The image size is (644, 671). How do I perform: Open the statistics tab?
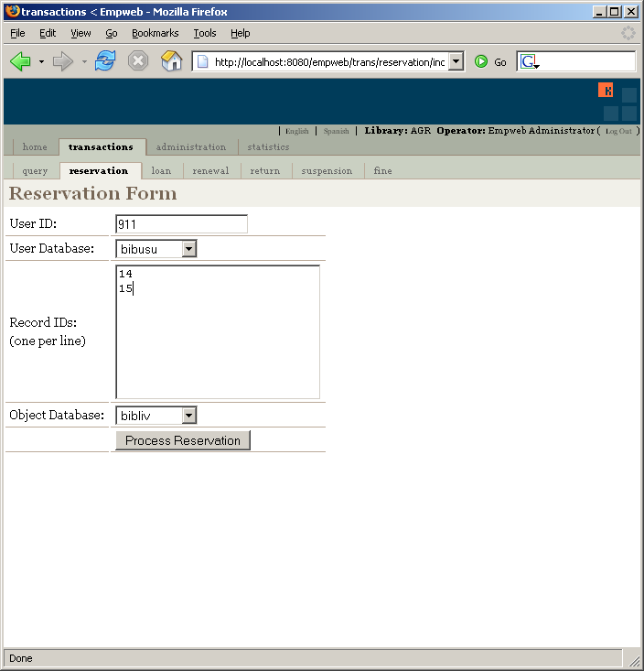268,146
